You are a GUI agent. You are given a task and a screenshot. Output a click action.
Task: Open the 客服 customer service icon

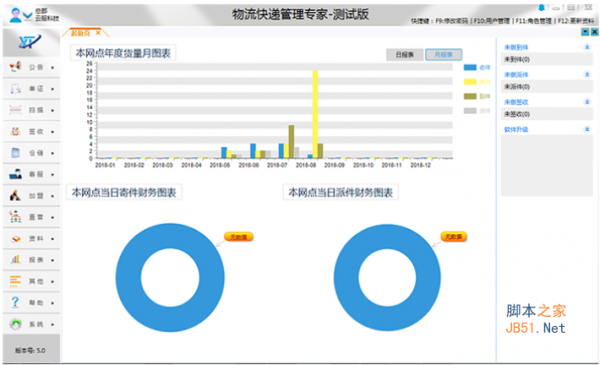[x=15, y=174]
